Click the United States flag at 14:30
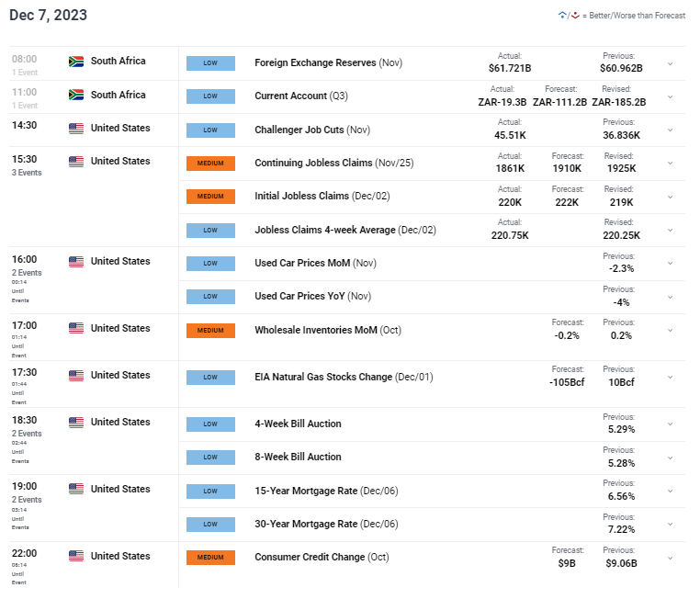Viewport: 700px width, 599px height. point(76,128)
